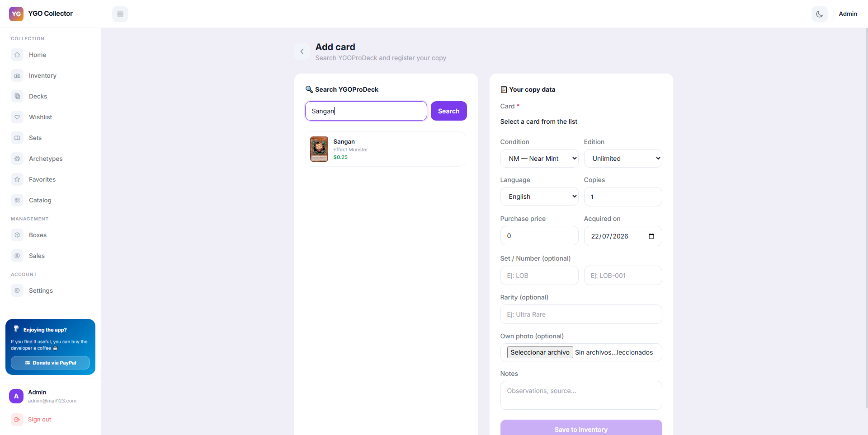The width and height of the screenshot is (868, 435).
Task: Click the Purchase price field
Action: click(539, 236)
